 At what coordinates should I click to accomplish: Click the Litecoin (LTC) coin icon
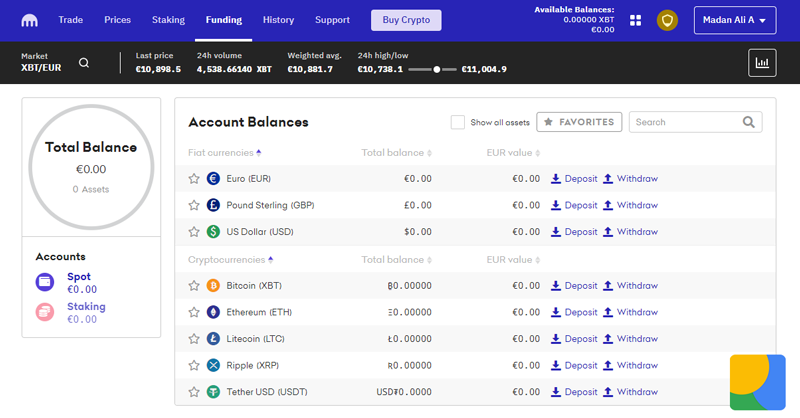(213, 338)
